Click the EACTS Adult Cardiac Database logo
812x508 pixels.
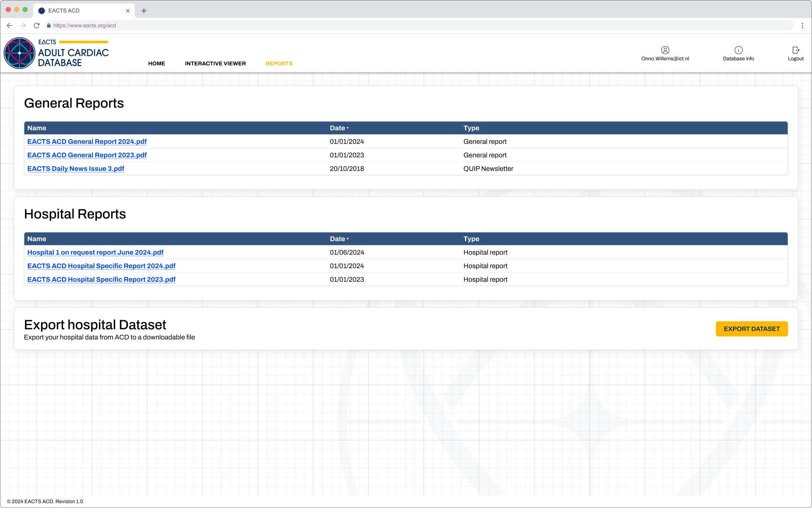tap(56, 53)
